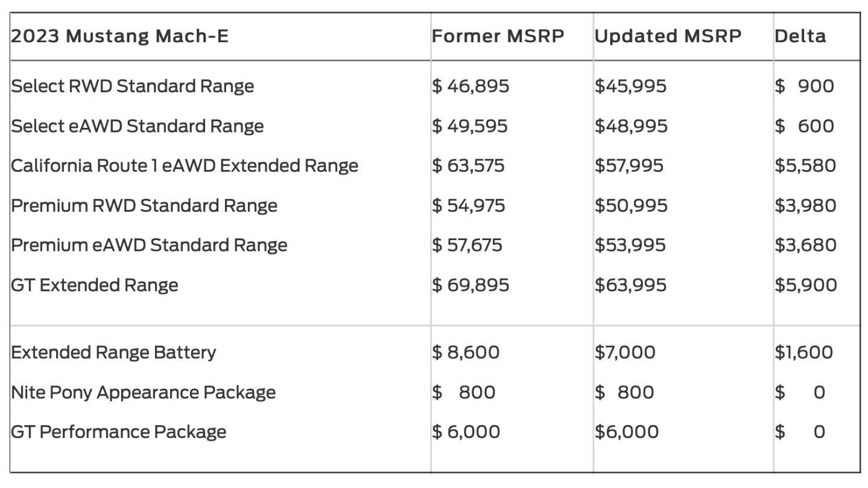This screenshot has width=868, height=488.
Task: Click the 'GT Performance Package' label
Action: [x=119, y=432]
